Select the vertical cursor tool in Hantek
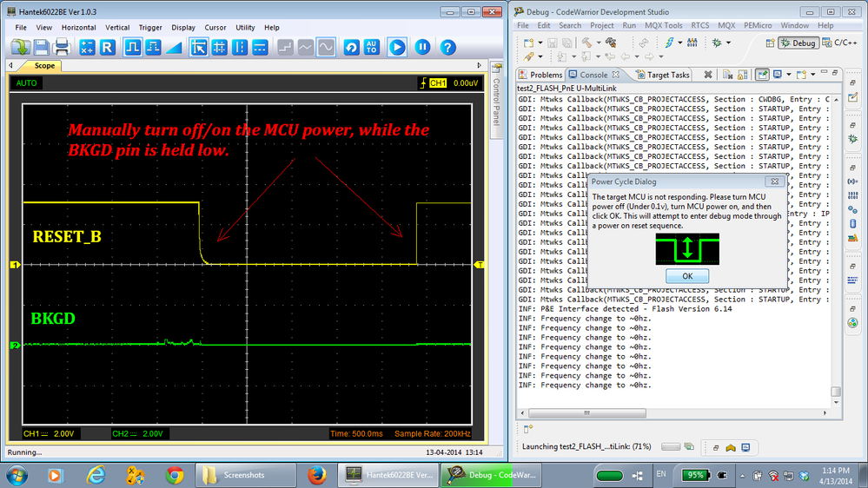Image resolution: width=868 pixels, height=488 pixels. click(240, 48)
